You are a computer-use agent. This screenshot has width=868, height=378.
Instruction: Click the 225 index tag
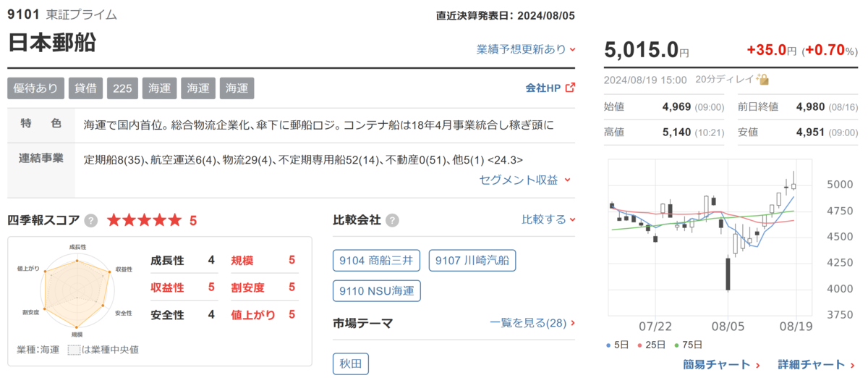[x=122, y=88]
